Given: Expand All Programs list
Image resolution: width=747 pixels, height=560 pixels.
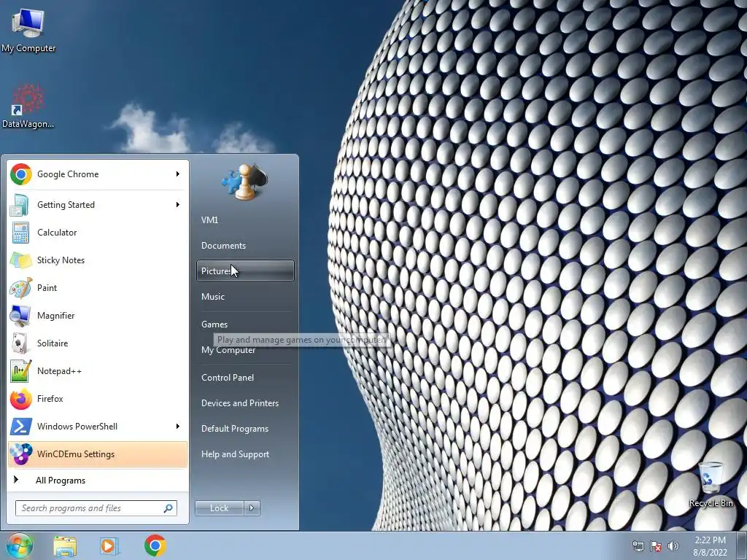Looking at the screenshot, I should (97, 481).
